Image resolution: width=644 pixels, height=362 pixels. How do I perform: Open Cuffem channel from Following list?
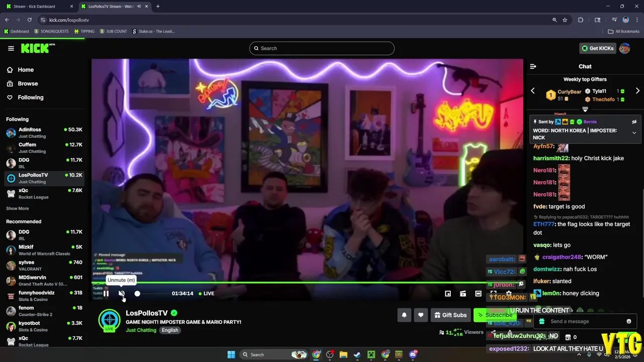(44, 148)
